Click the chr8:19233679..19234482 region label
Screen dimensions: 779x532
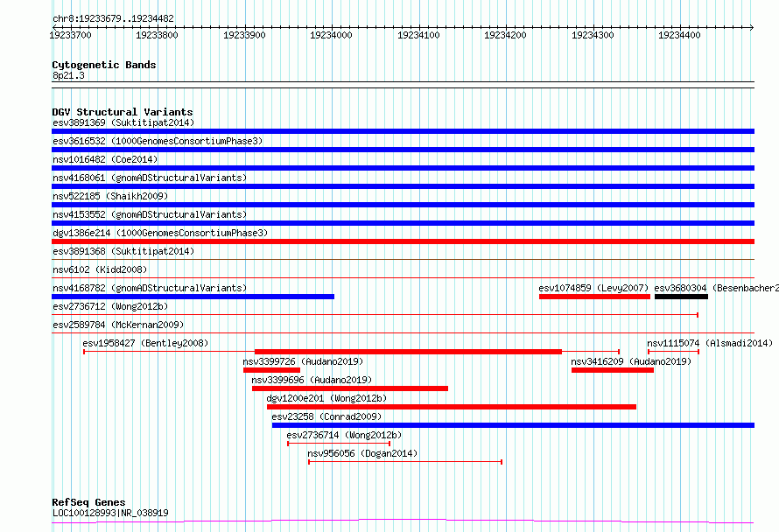point(113,19)
